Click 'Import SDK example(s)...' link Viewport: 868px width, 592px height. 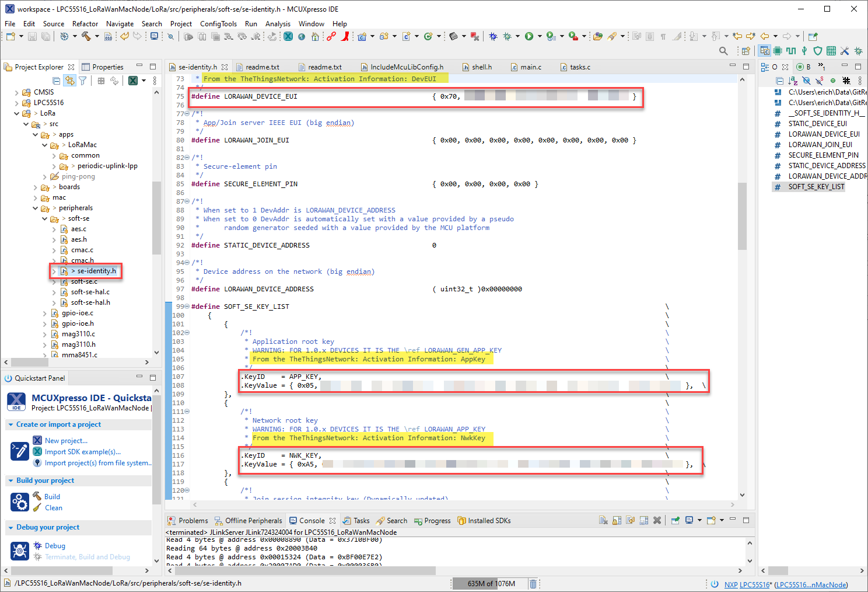point(83,452)
